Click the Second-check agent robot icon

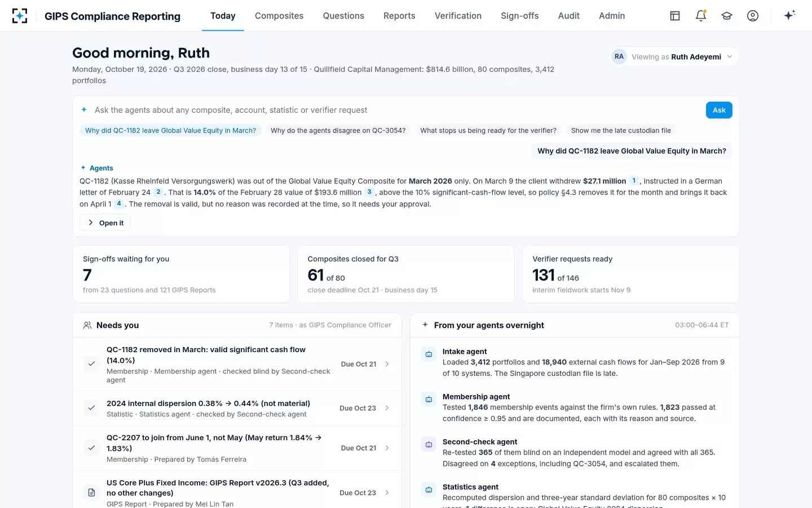429,445
